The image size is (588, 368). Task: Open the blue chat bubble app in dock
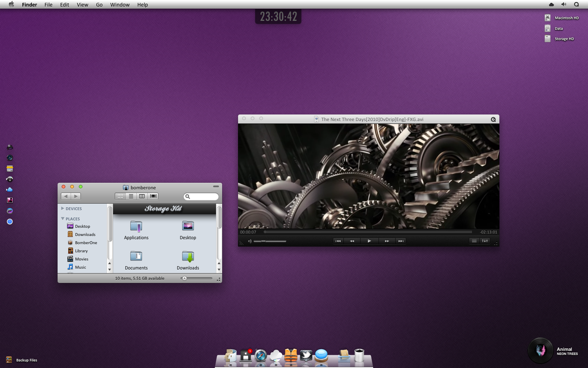(x=321, y=356)
